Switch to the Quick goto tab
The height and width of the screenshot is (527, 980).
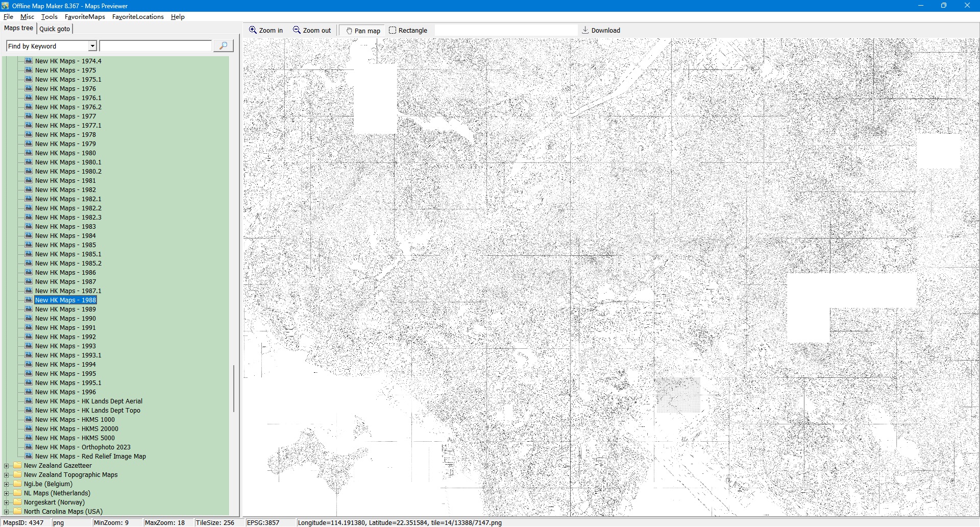pyautogui.click(x=55, y=29)
